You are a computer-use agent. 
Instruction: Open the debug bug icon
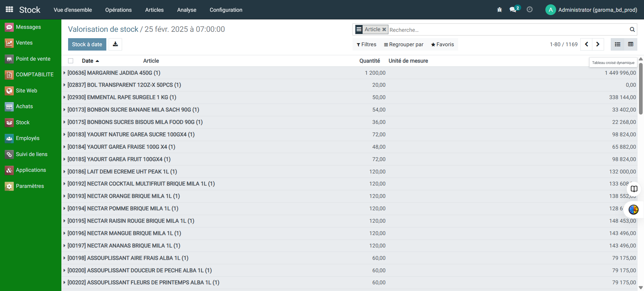click(499, 10)
